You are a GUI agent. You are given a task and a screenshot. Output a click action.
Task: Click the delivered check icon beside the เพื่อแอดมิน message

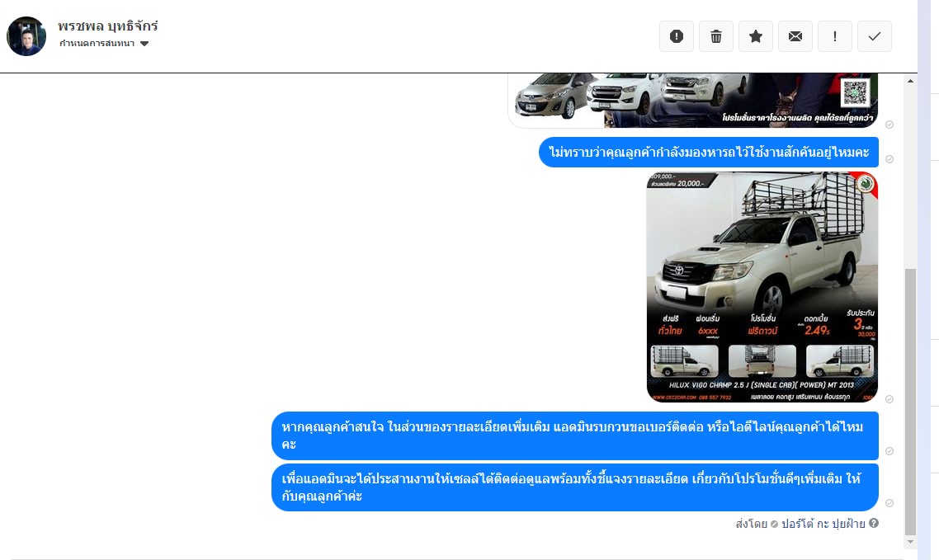889,503
